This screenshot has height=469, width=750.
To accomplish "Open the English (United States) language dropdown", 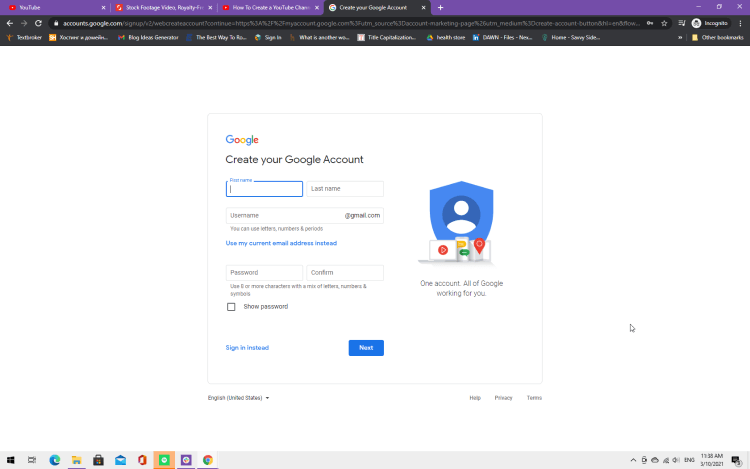I will pos(239,398).
